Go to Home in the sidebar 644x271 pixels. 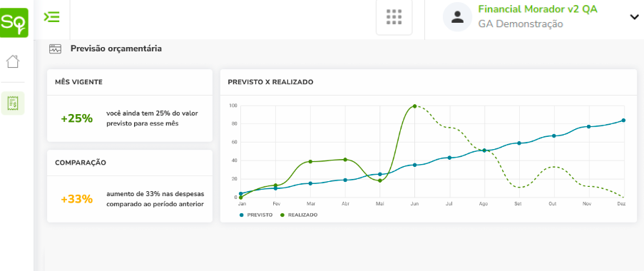point(13,61)
